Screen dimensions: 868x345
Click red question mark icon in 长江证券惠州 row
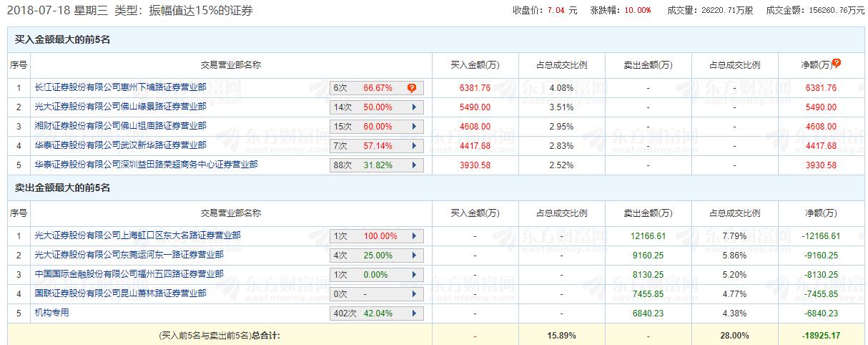tap(412, 88)
